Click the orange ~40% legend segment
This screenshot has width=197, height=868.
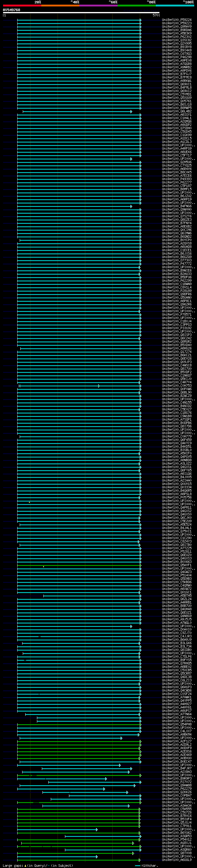tap(60, 6)
